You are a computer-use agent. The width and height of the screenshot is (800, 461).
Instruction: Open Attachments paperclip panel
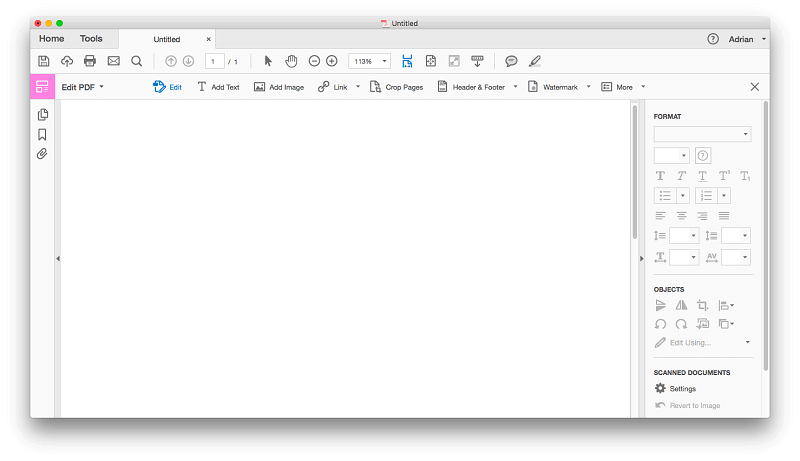tap(42, 153)
